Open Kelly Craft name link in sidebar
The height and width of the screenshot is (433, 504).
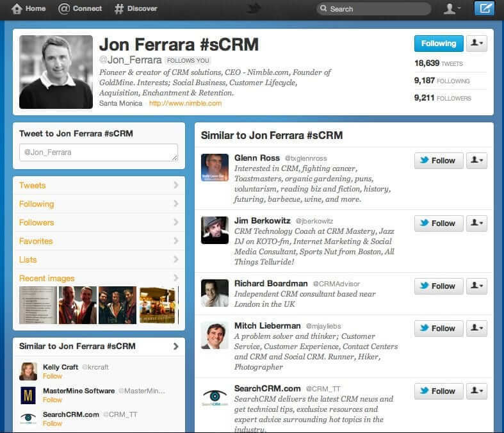[x=60, y=367]
